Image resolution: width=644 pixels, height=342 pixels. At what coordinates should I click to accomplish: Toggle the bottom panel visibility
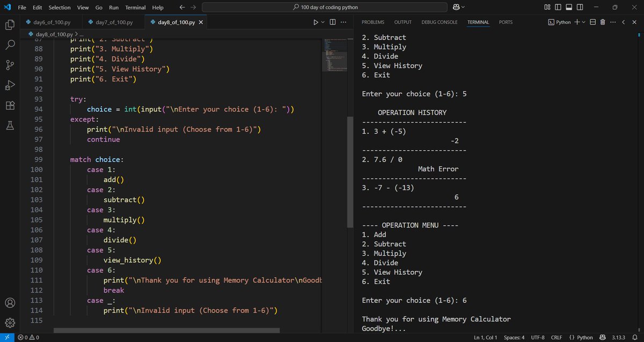(568, 7)
